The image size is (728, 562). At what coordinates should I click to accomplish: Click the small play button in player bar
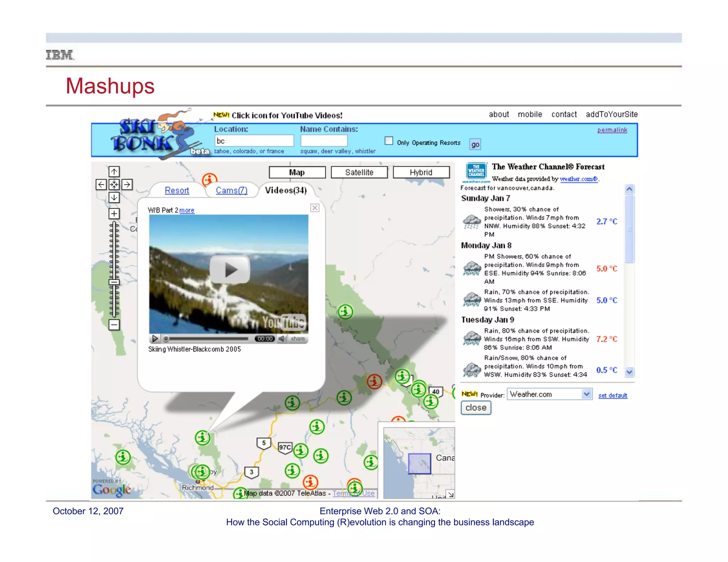[x=155, y=339]
